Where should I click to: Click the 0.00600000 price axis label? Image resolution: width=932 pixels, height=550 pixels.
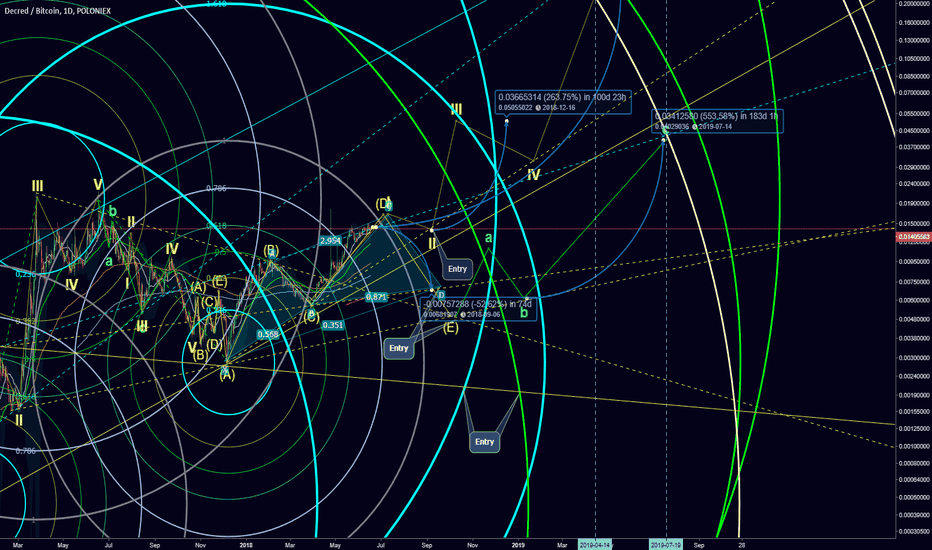[x=914, y=300]
